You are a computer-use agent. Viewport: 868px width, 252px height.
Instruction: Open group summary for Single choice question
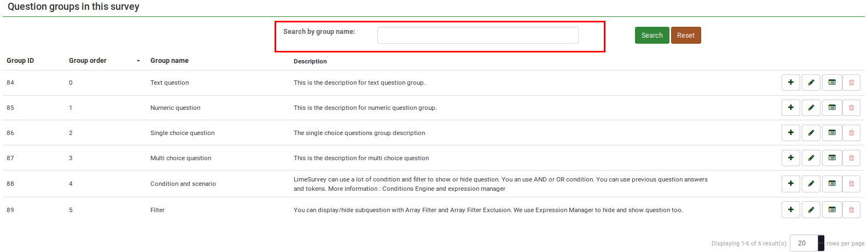831,133
